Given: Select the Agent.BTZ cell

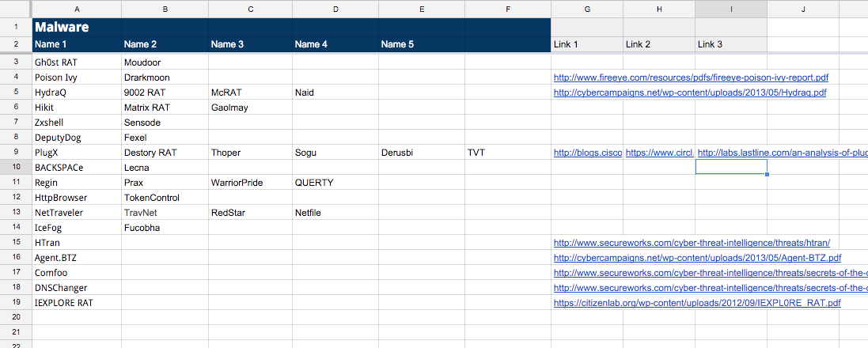Looking at the screenshot, I should click(77, 258).
